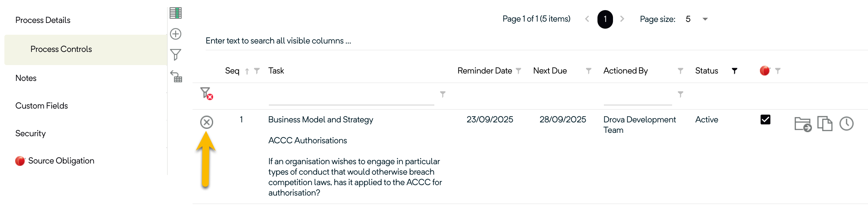
Task: Click the toolbar filter funnel icon
Action: point(175,55)
